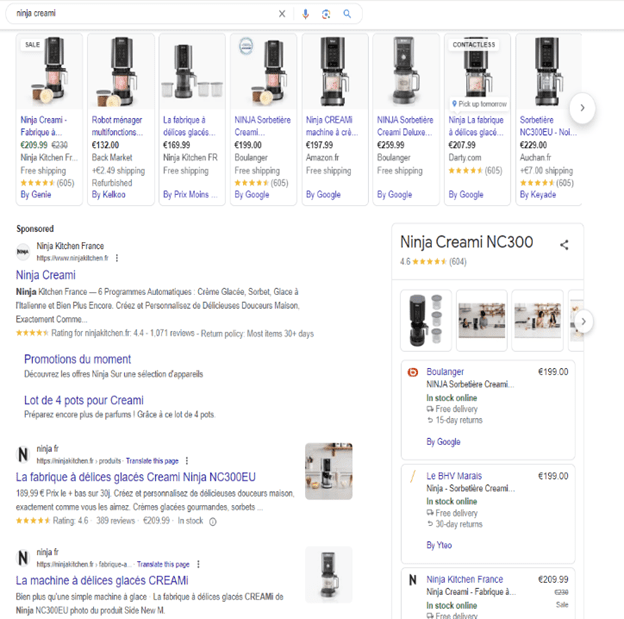Click By Prix Moins attribution link
The image size is (624, 619).
[190, 195]
